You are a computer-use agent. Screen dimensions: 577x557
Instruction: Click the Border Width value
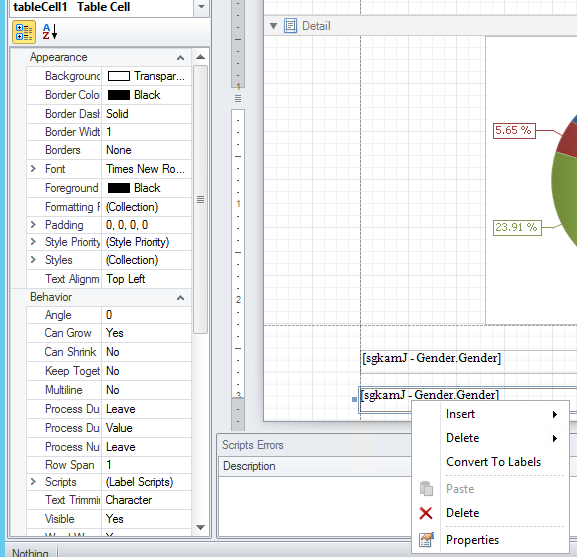tap(146, 132)
